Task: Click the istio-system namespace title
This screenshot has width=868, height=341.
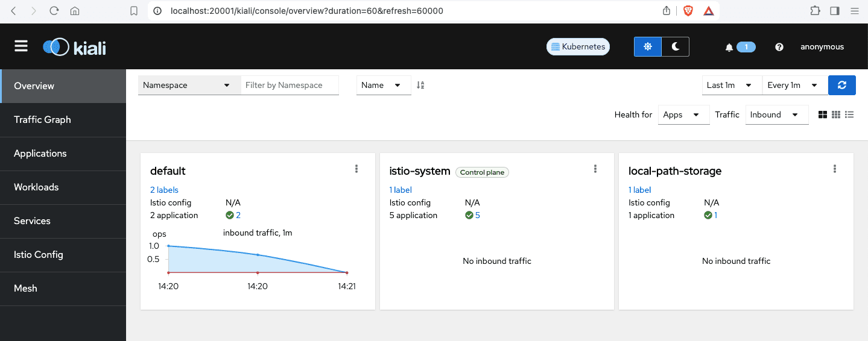Action: (420, 171)
